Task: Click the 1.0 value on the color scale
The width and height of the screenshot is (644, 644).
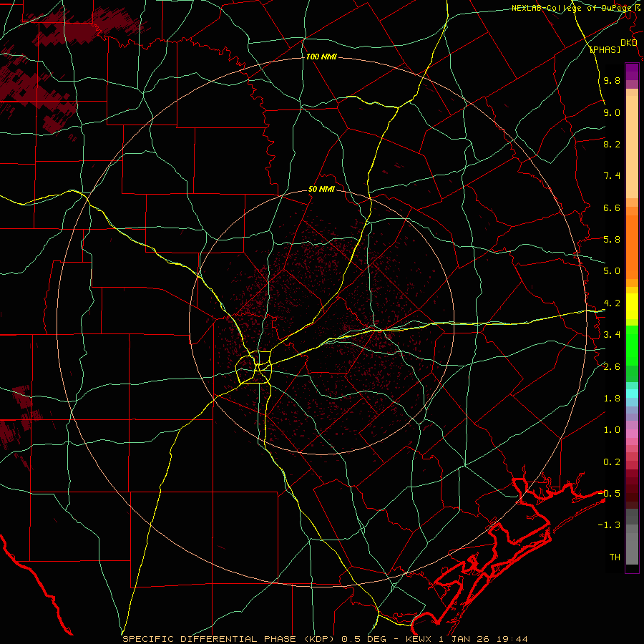Action: pyautogui.click(x=612, y=430)
